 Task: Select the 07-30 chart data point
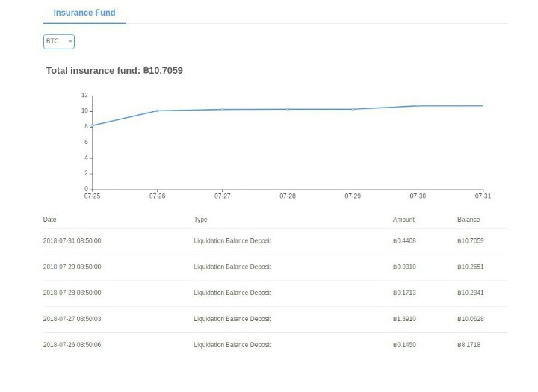(x=418, y=105)
